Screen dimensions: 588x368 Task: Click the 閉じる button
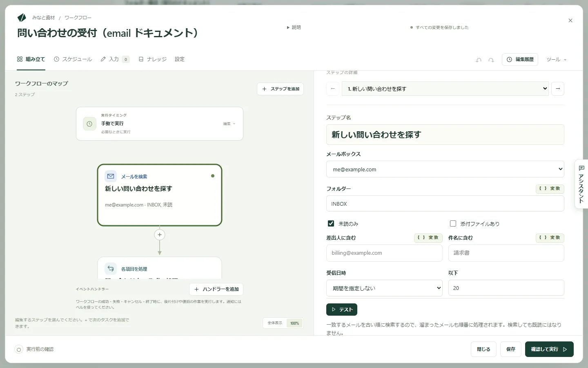483,349
